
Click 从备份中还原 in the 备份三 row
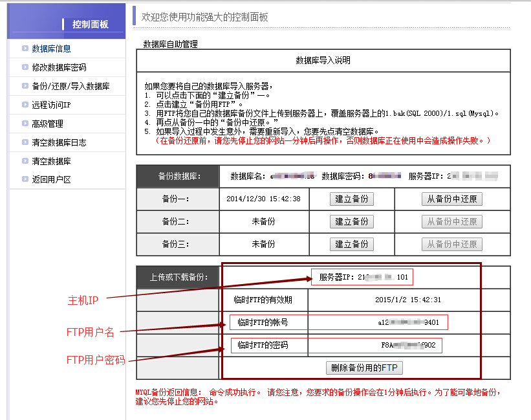click(451, 244)
